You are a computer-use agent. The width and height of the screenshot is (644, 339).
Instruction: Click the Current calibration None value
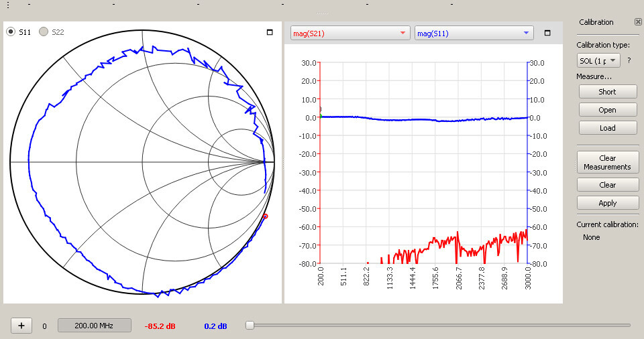592,237
